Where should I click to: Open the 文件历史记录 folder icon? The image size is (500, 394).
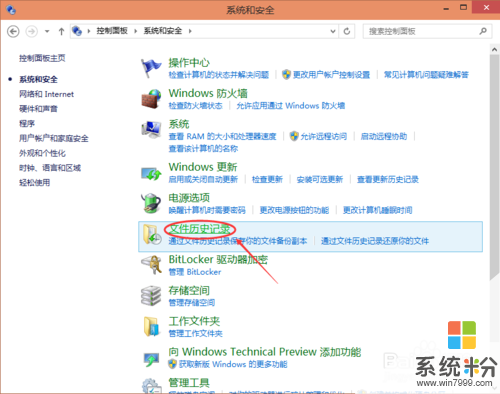tap(152, 234)
